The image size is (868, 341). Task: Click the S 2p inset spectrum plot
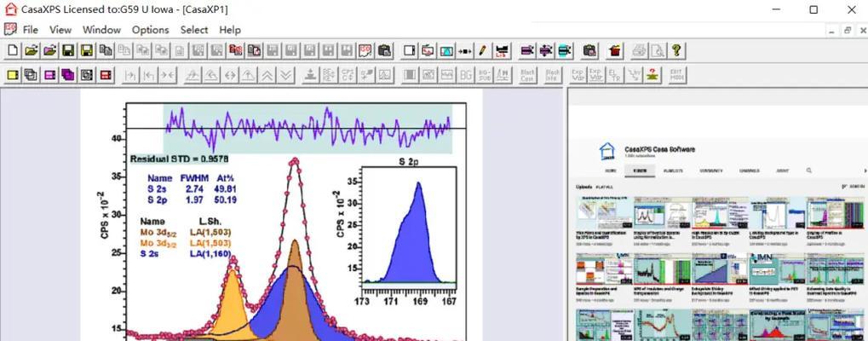coord(409,228)
